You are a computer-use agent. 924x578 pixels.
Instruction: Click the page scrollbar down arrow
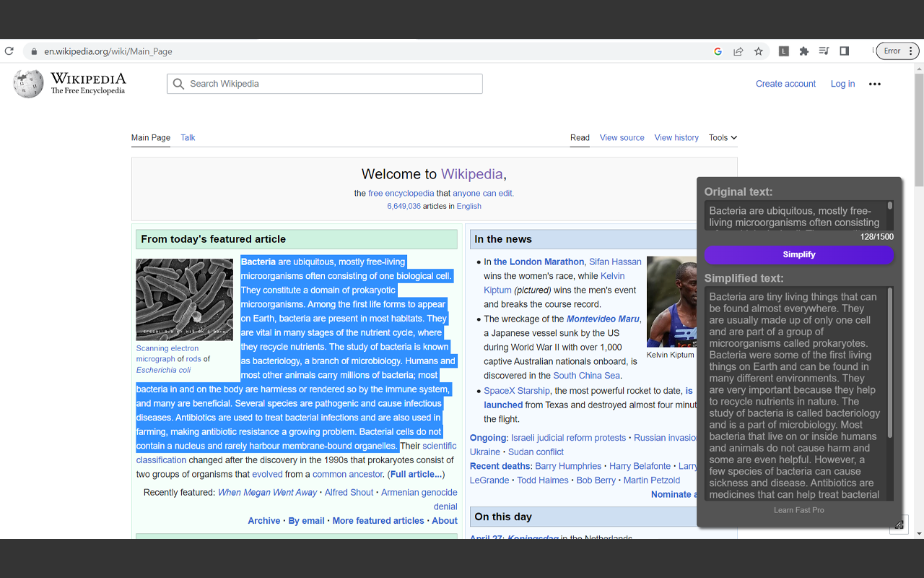919,533
